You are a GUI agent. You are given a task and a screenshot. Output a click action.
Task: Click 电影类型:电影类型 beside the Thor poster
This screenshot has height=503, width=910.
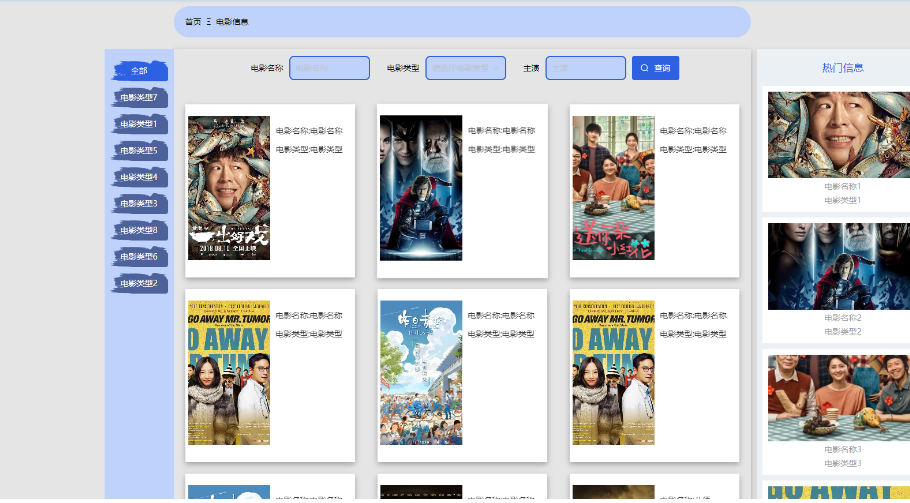(501, 149)
